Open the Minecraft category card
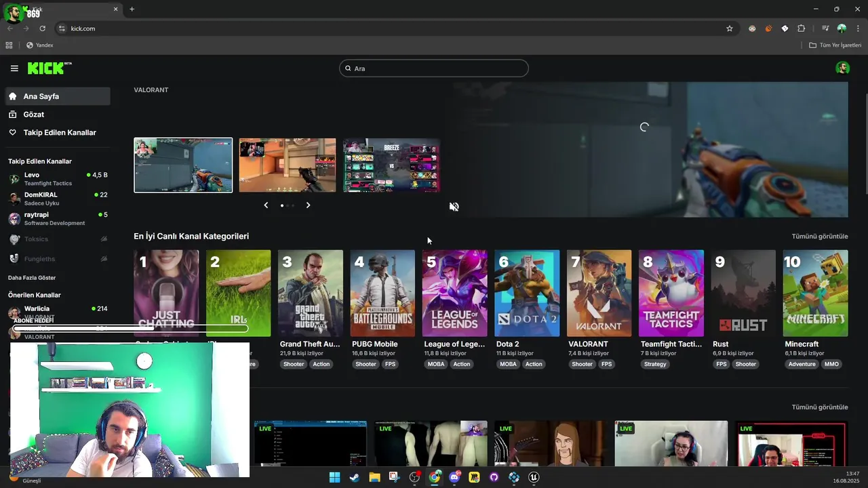Screen dimensions: 868x488 (816, 293)
